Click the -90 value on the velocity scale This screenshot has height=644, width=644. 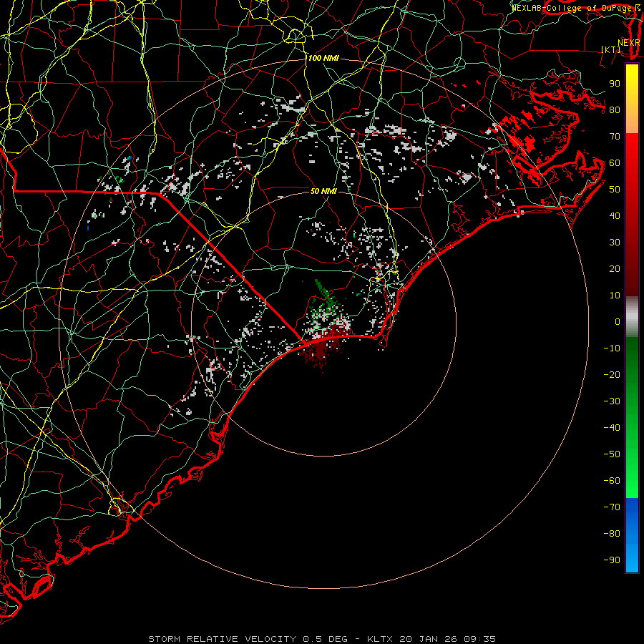pos(612,560)
